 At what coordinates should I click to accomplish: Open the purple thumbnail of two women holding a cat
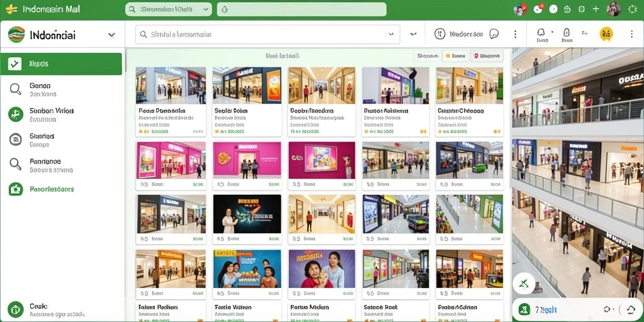(321, 269)
